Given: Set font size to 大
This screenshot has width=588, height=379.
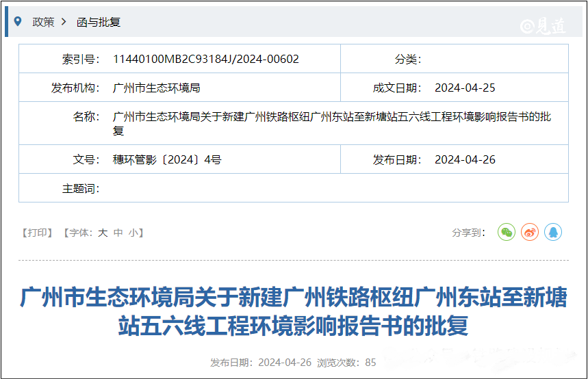Looking at the screenshot, I should pyautogui.click(x=103, y=233).
